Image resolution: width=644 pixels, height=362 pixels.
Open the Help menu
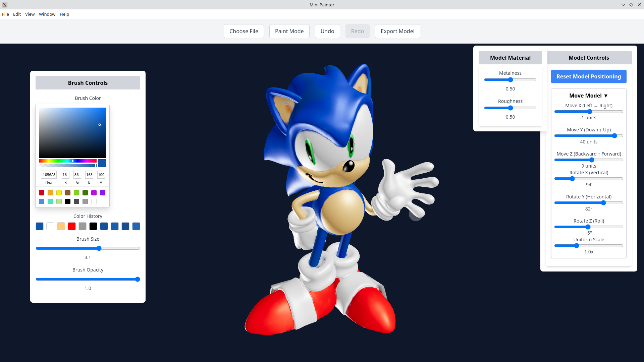coord(64,14)
